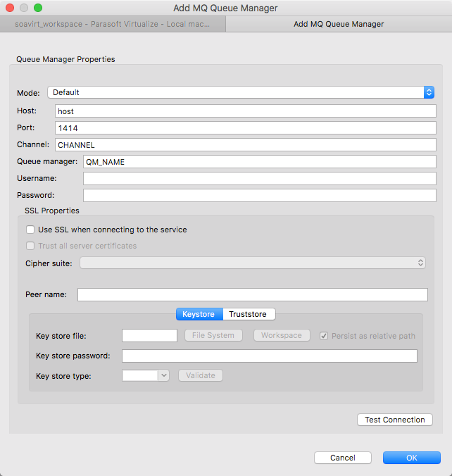Click the Peer name input field
The image size is (452, 476).
coord(253,294)
